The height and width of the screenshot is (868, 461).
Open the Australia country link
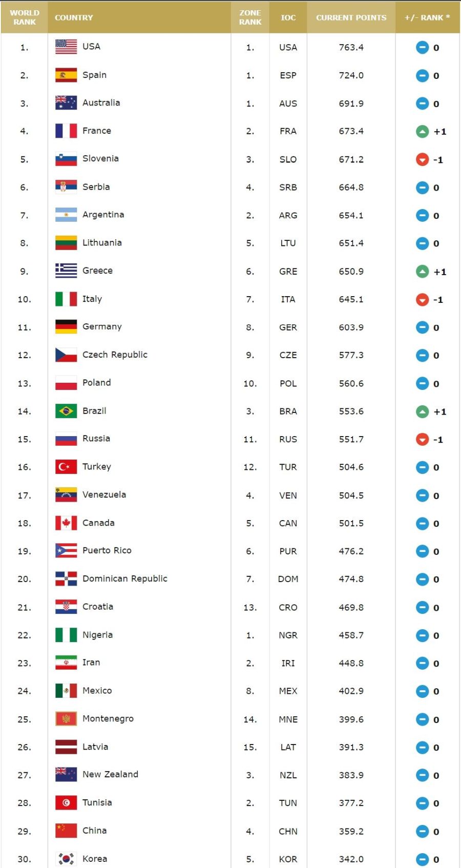(x=101, y=102)
